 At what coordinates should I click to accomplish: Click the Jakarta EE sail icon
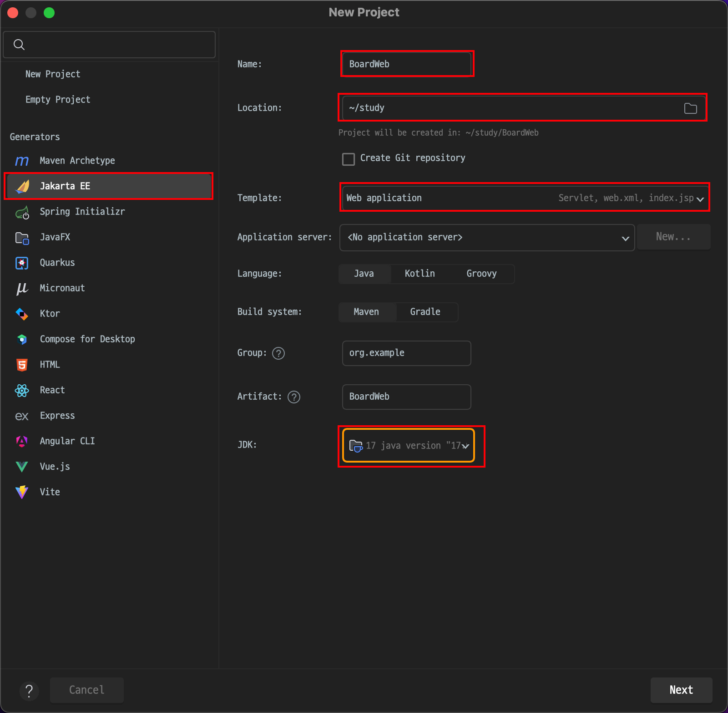(x=22, y=186)
